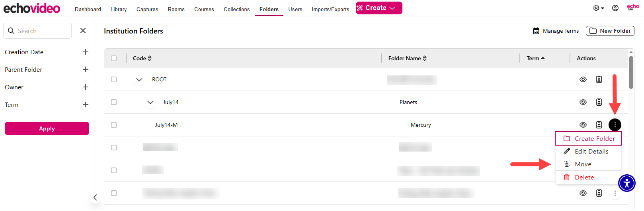644x211 pixels.
Task: Sort by Term column arrow
Action: 543,58
